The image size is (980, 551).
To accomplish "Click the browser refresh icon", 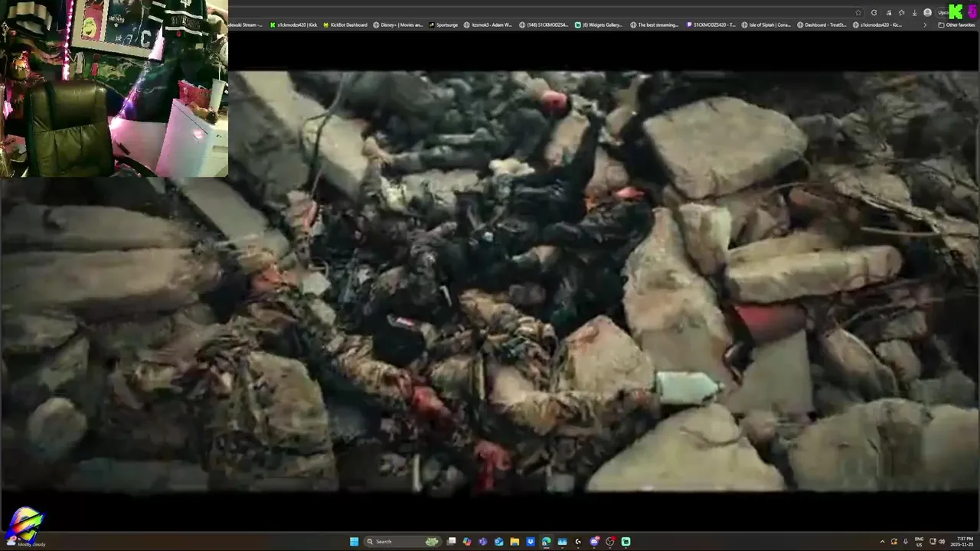I will point(874,12).
